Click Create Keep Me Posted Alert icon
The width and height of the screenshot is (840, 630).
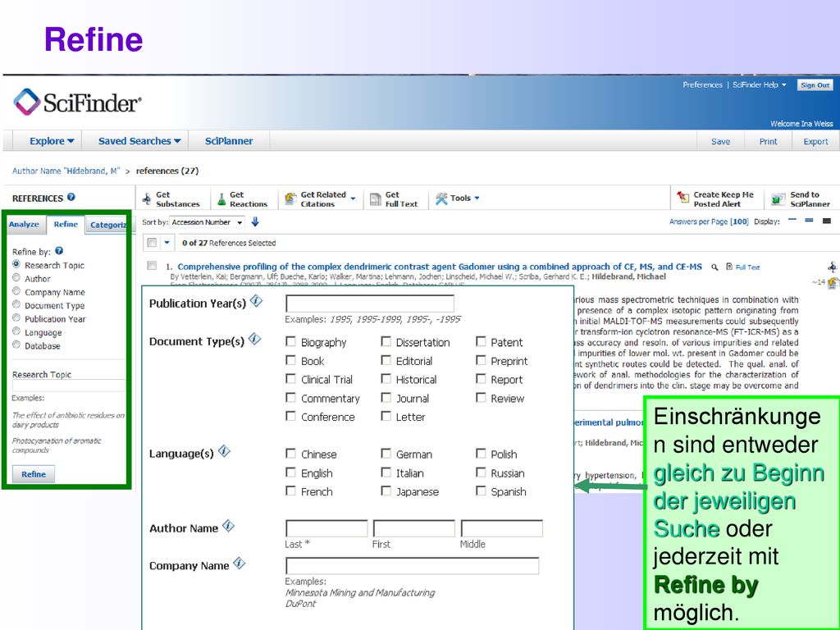pos(682,198)
